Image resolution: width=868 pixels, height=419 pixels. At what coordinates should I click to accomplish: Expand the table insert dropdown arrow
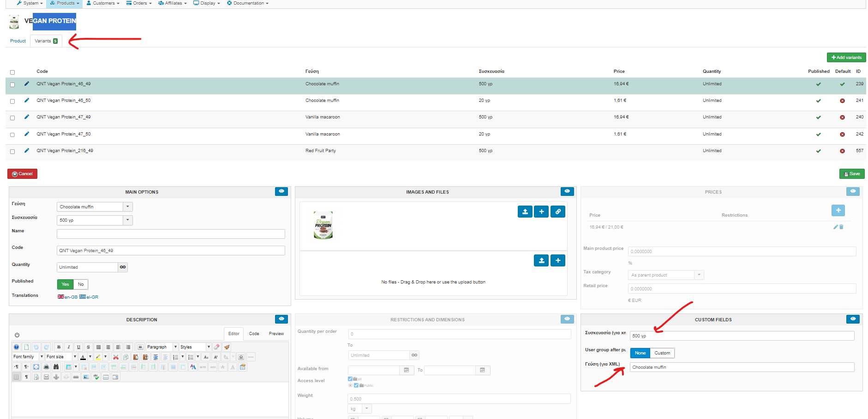pyautogui.click(x=76, y=367)
